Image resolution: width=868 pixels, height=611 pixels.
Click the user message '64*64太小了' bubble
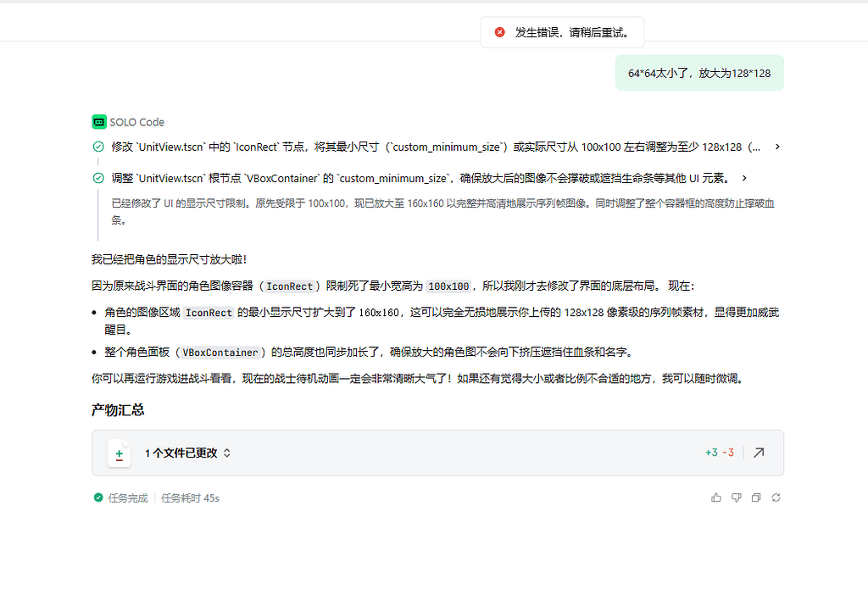pos(699,73)
